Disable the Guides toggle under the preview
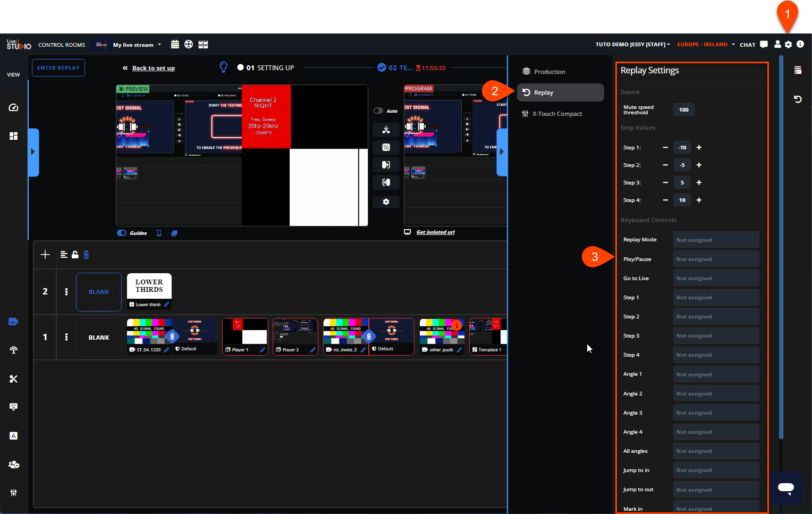The width and height of the screenshot is (812, 514). click(x=122, y=233)
